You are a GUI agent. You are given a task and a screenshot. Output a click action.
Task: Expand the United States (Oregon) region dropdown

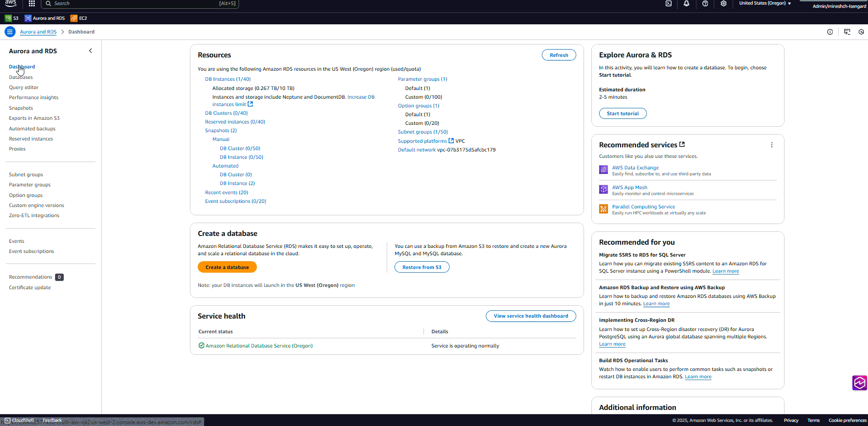coord(765,3)
